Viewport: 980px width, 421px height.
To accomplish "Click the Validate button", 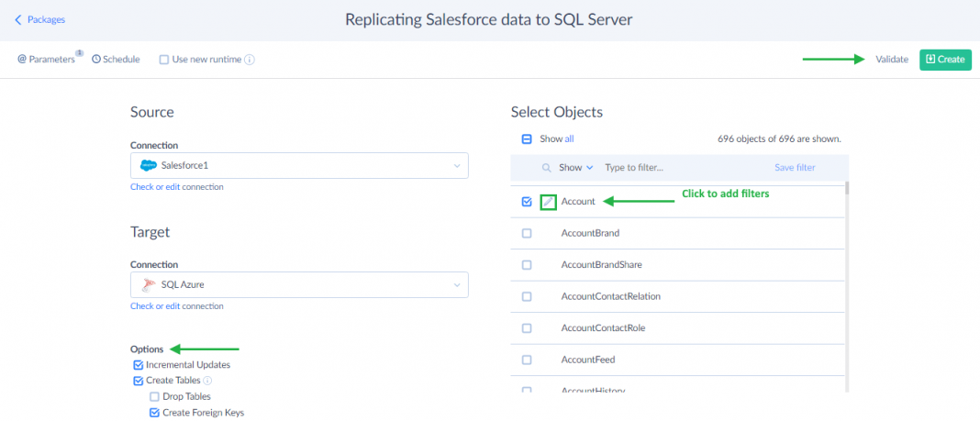I will [x=891, y=60].
